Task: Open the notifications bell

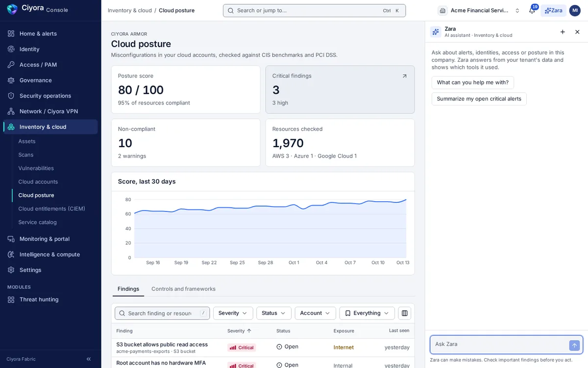Action: tap(532, 10)
